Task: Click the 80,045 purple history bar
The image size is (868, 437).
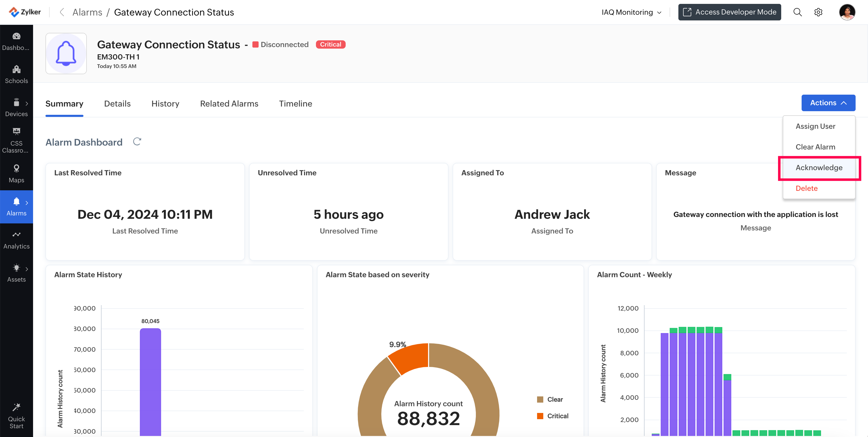Action: [x=150, y=381]
